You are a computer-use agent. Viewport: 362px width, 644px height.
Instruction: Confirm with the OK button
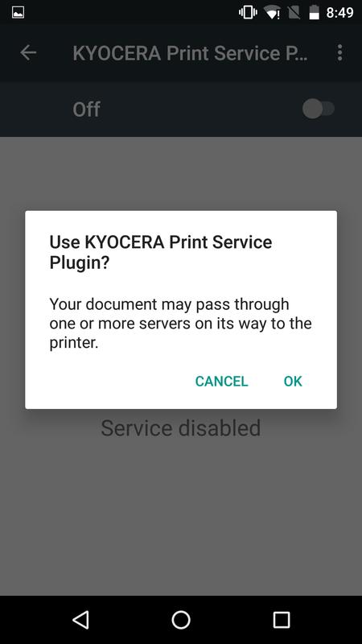tap(293, 381)
